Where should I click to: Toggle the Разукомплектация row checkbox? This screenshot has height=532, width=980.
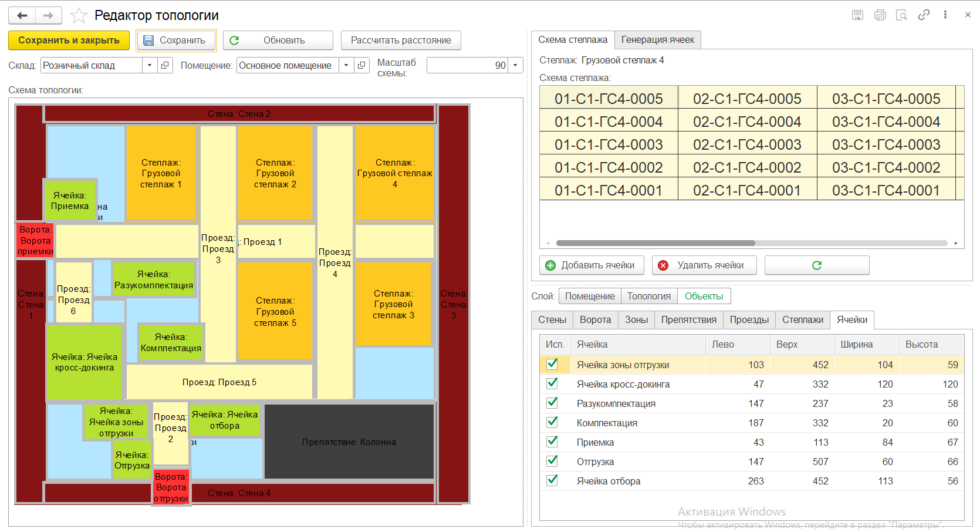point(552,403)
